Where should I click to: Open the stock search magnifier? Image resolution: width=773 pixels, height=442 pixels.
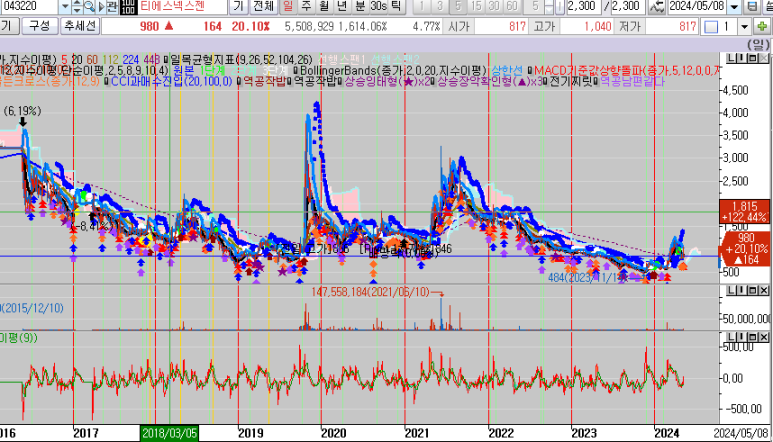(x=89, y=6)
